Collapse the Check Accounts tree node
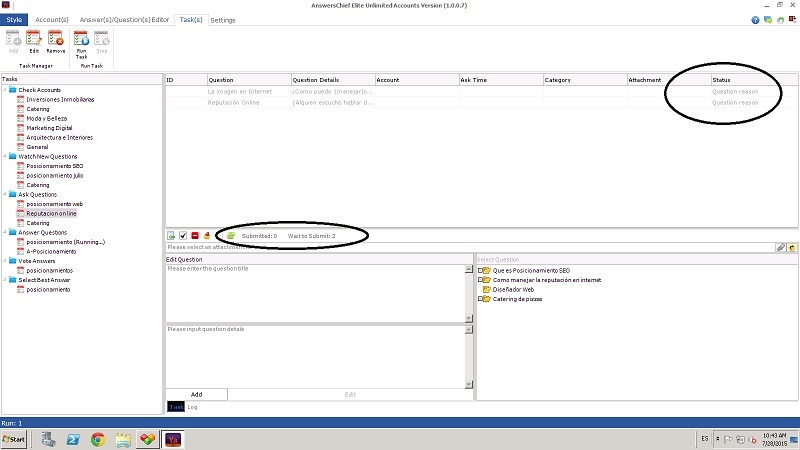800x450 pixels. point(5,90)
